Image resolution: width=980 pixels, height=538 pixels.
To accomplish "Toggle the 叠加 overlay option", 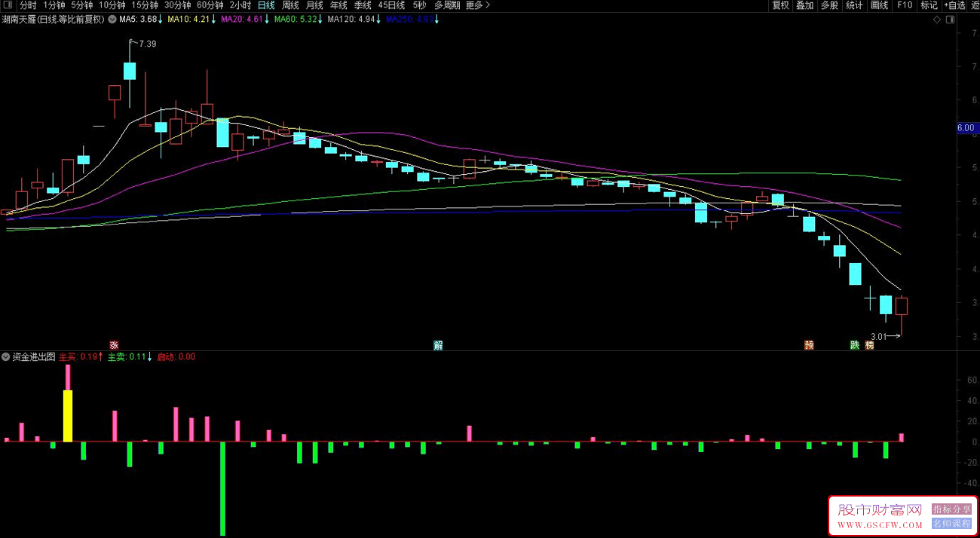I will tap(804, 5).
